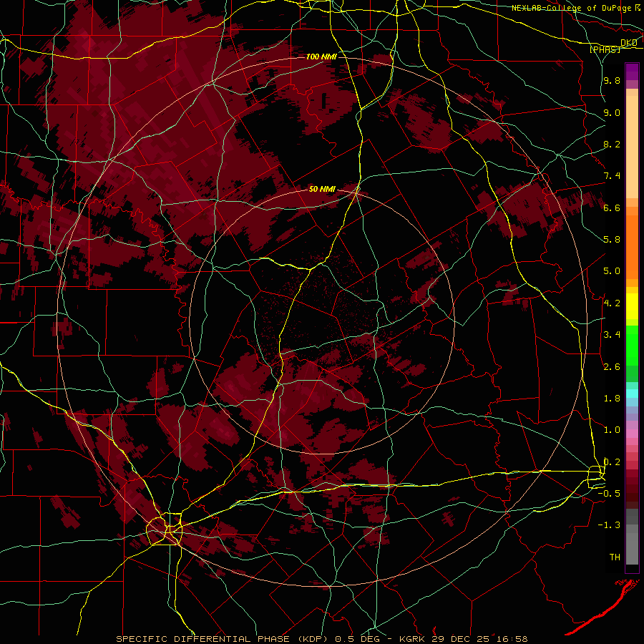Click the -0.5 value on the scale

609,494
